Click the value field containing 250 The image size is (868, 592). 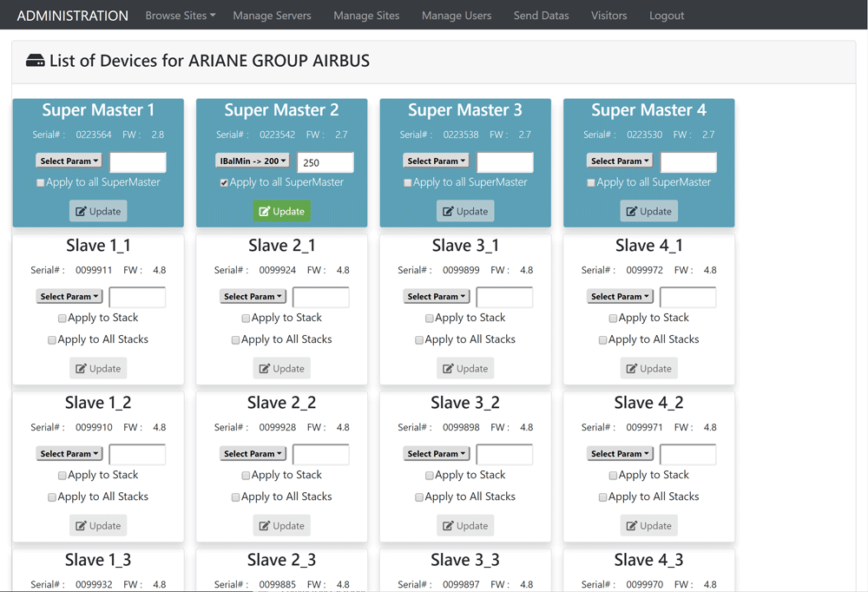coord(325,162)
